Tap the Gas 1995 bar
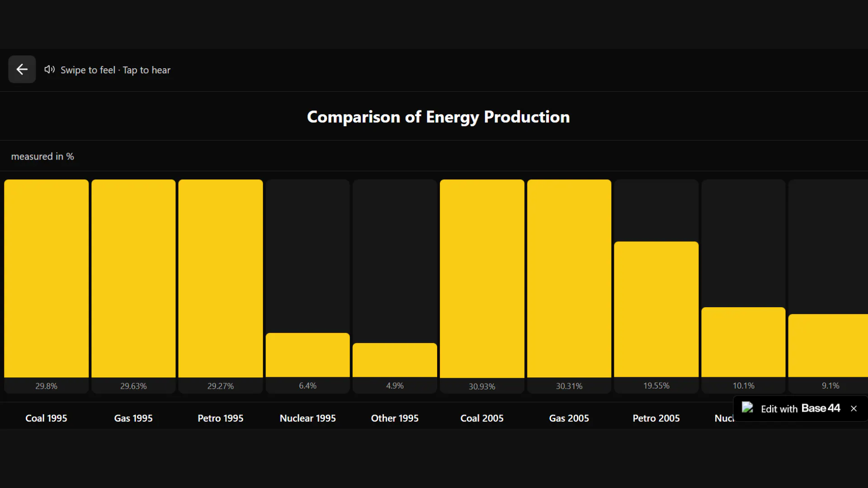Viewport: 868px width, 488px height. (133, 278)
